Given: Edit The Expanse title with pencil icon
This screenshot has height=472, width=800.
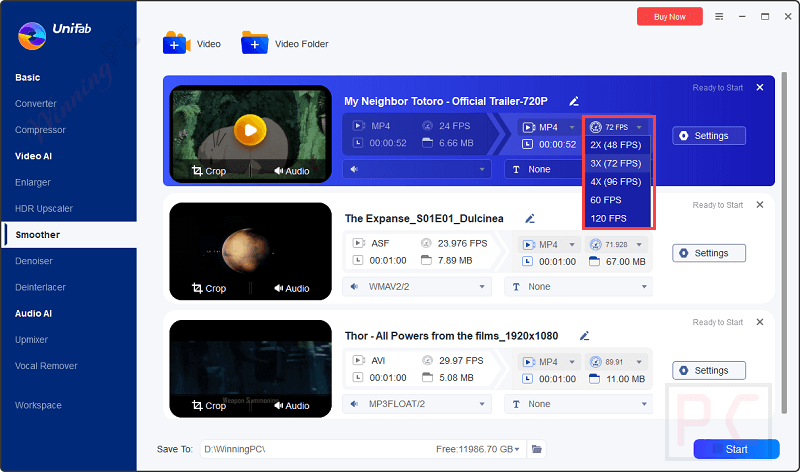Looking at the screenshot, I should click(530, 218).
